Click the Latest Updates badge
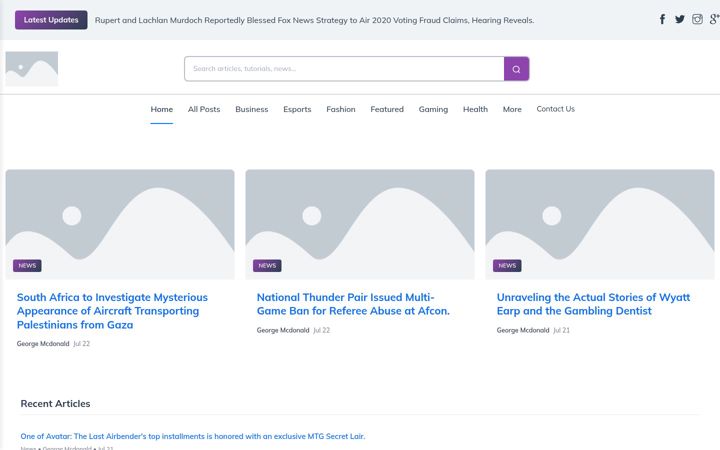Image resolution: width=720 pixels, height=450 pixels. pyautogui.click(x=51, y=20)
